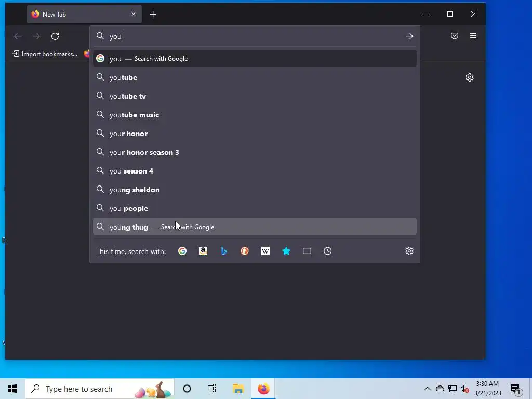
Task: Select the "youtube tv" suggestion
Action: pos(255,96)
